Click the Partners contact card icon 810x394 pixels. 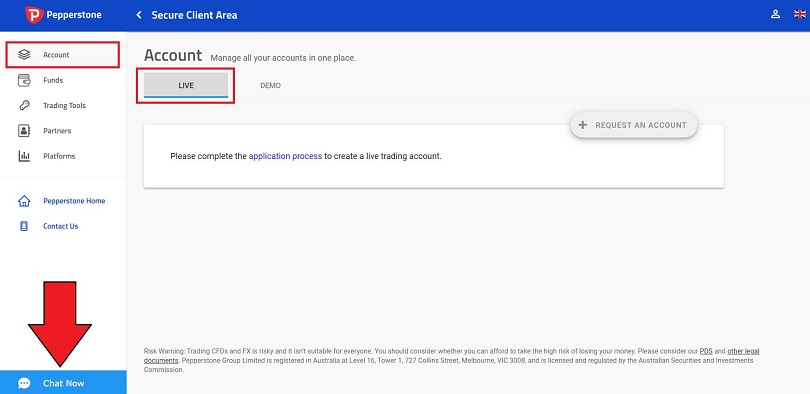click(24, 131)
